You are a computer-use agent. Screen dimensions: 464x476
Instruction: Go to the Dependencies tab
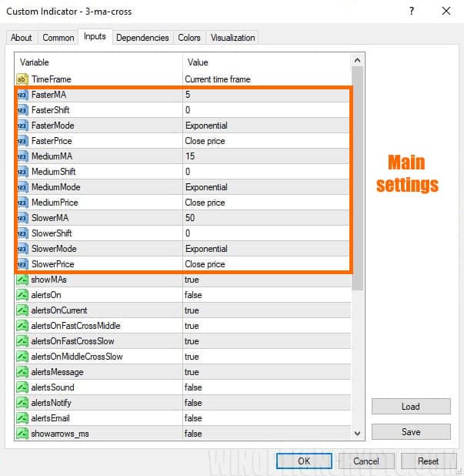point(142,38)
